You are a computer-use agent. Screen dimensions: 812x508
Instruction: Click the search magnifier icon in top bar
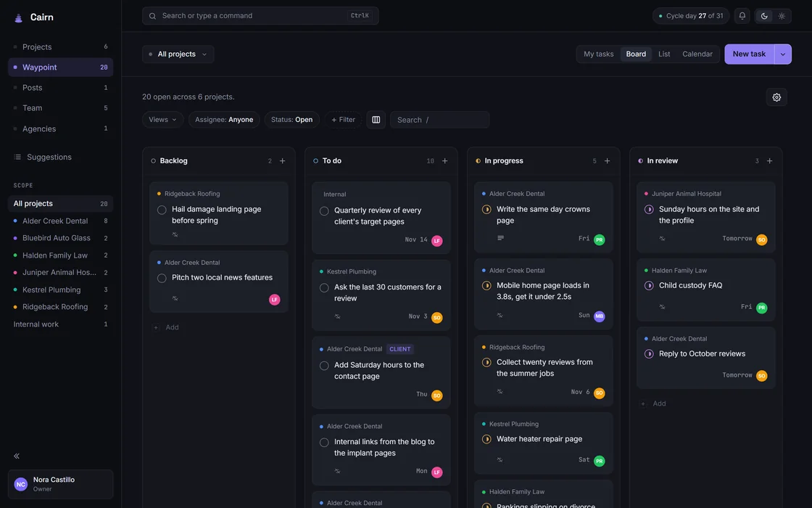[x=152, y=16]
